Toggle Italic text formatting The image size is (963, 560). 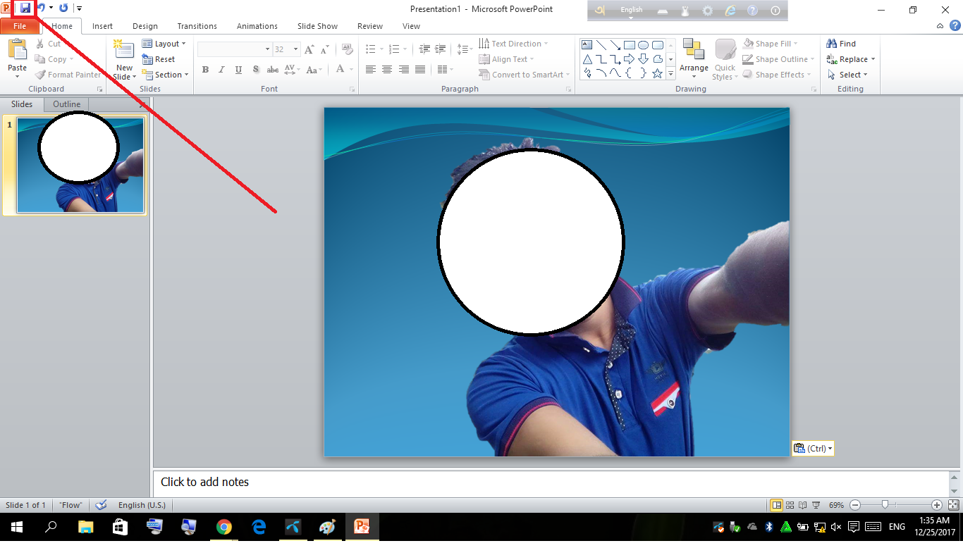(x=221, y=70)
